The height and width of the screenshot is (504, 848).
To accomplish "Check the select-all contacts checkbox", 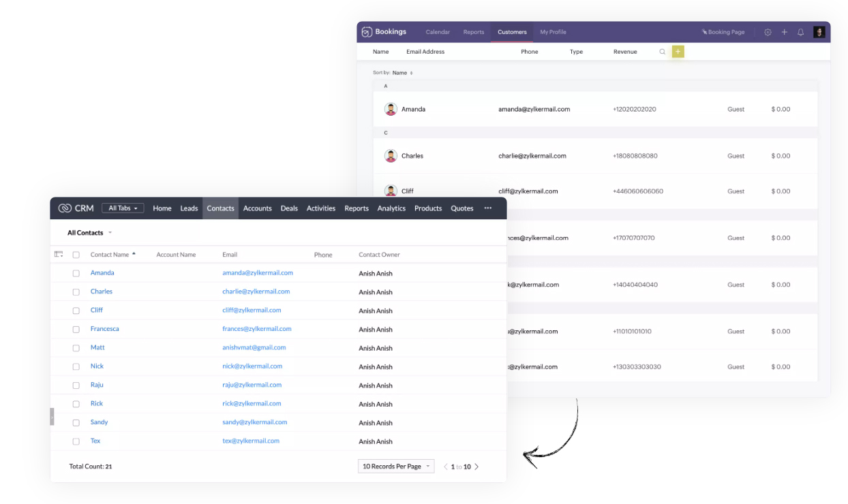I will (76, 254).
